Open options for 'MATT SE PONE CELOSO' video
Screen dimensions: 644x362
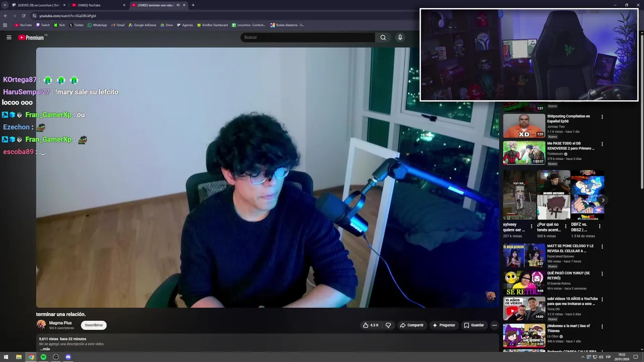(602, 247)
